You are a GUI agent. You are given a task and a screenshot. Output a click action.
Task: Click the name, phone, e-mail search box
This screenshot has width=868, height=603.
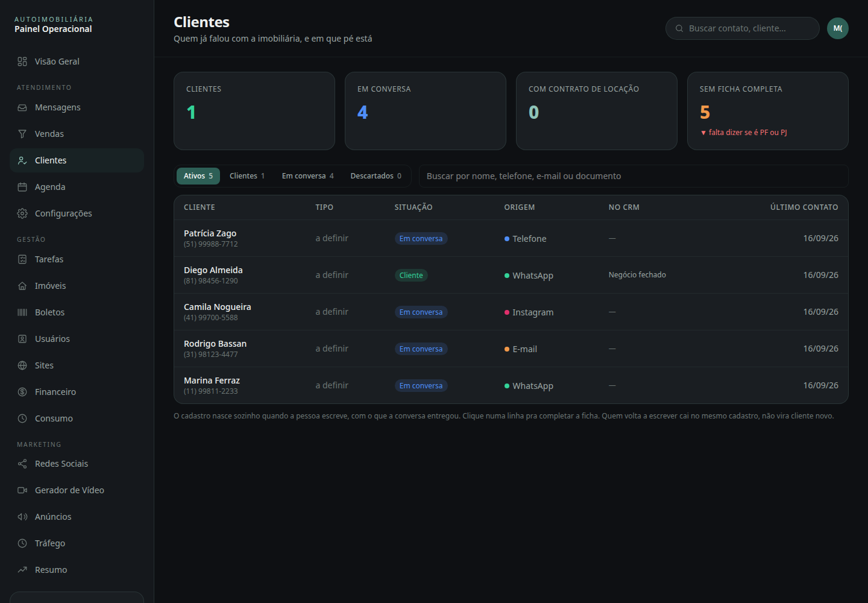pos(634,176)
